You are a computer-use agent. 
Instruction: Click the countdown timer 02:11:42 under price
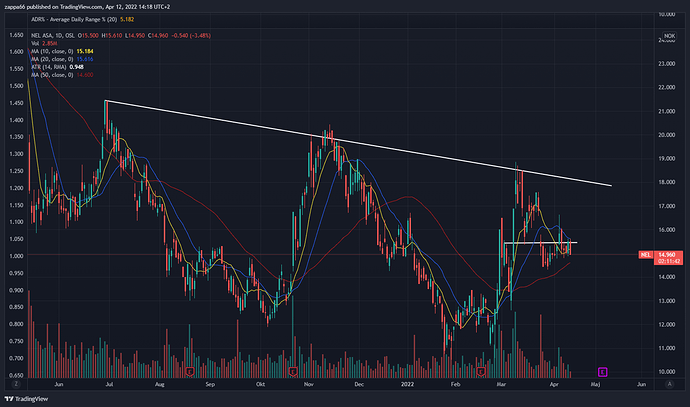[669, 261]
